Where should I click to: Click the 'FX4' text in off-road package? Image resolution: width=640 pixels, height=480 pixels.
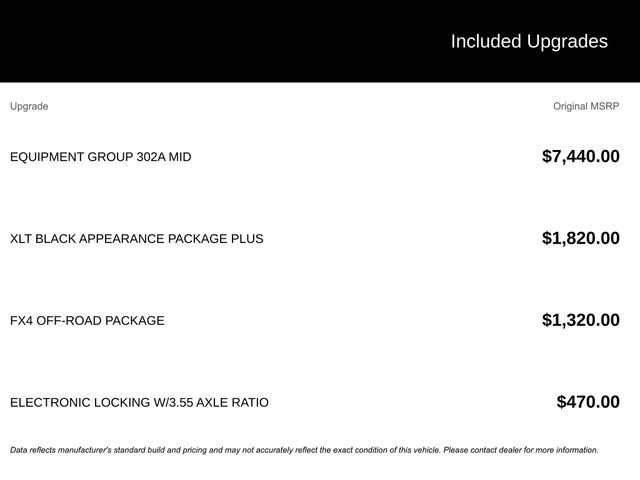21,321
